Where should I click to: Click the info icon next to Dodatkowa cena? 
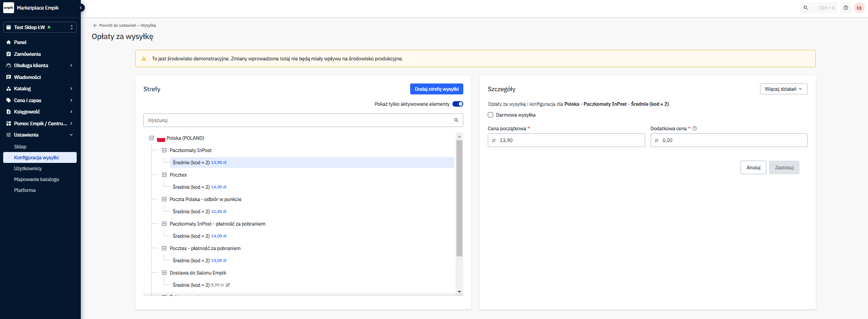[x=695, y=128]
